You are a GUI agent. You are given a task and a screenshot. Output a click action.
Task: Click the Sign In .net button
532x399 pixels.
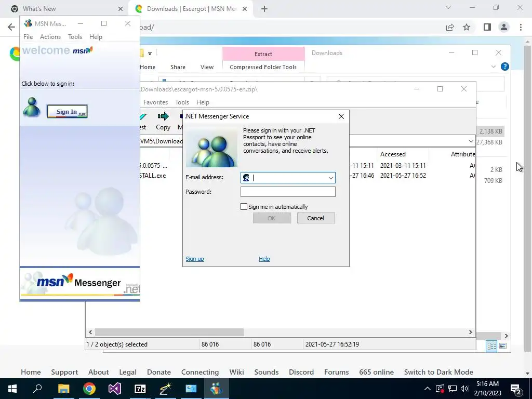click(67, 111)
